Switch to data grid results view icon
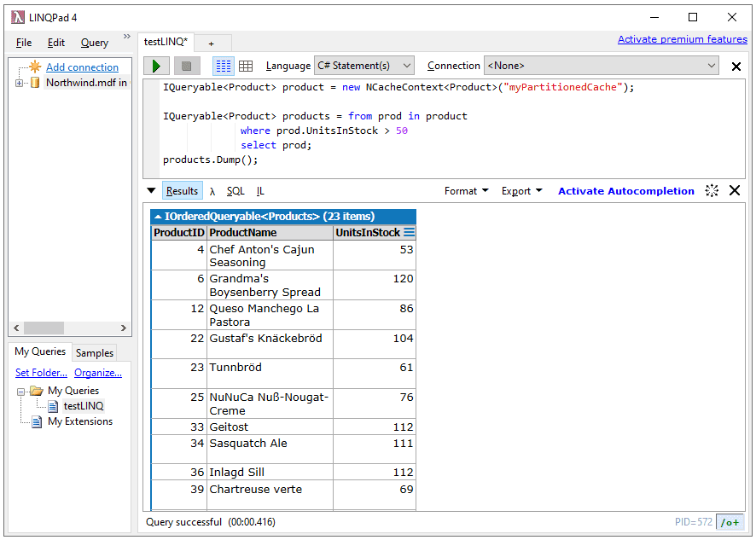 point(246,66)
